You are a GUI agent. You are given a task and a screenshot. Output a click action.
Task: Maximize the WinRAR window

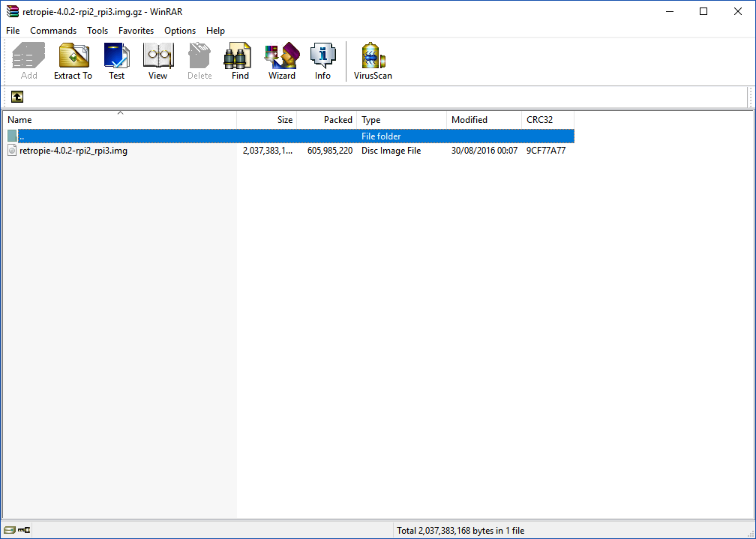(703, 11)
